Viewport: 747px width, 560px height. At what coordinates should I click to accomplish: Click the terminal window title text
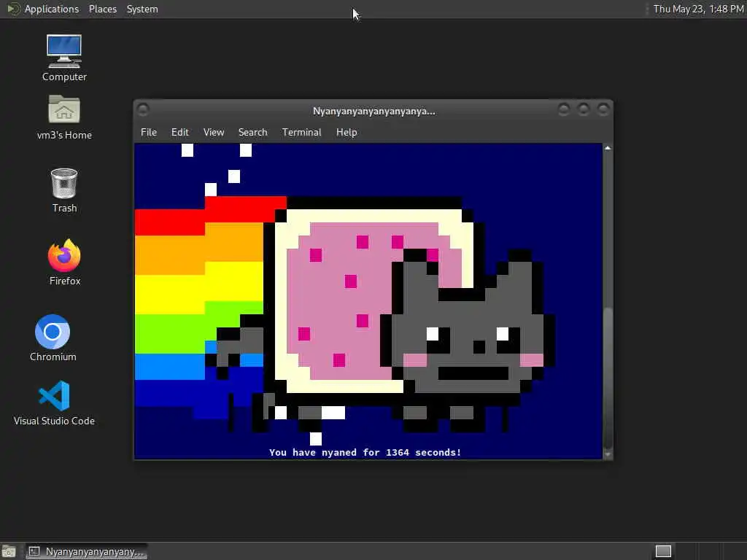(374, 112)
